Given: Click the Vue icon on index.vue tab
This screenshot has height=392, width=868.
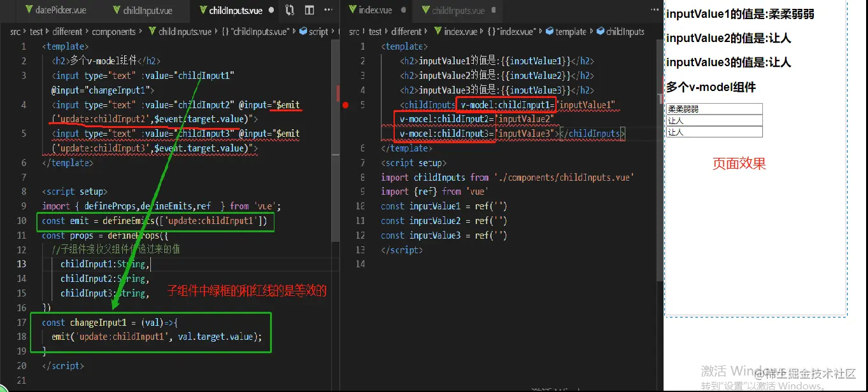Looking at the screenshot, I should (352, 10).
